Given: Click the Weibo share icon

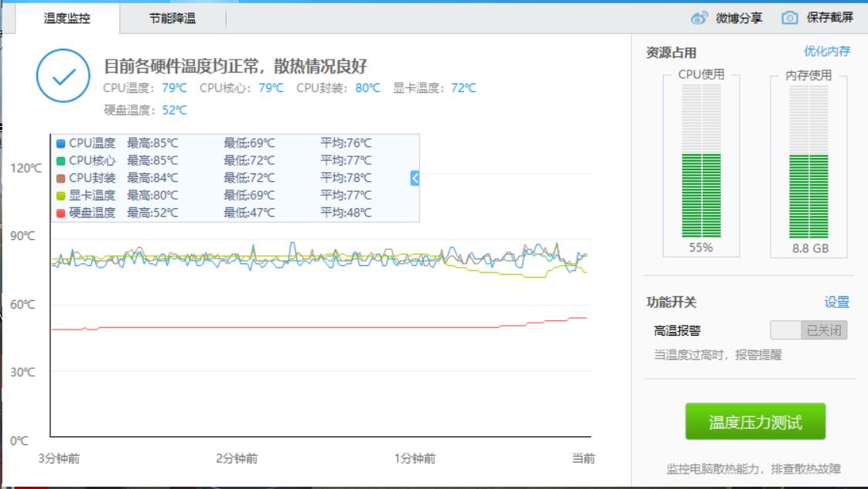Looking at the screenshot, I should [699, 18].
